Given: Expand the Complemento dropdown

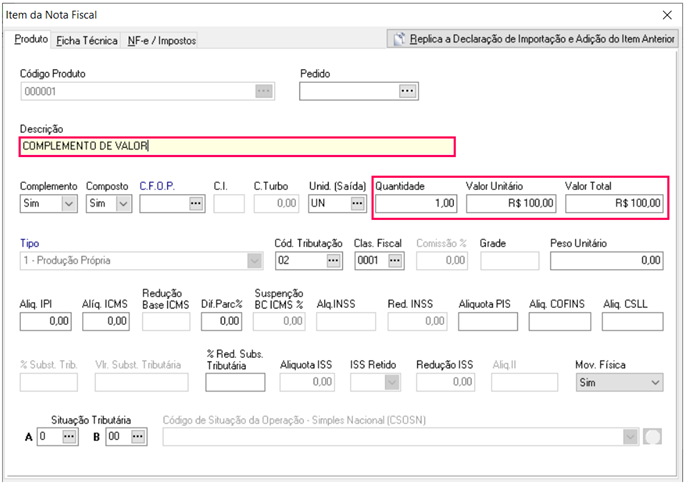Looking at the screenshot, I should (69, 203).
